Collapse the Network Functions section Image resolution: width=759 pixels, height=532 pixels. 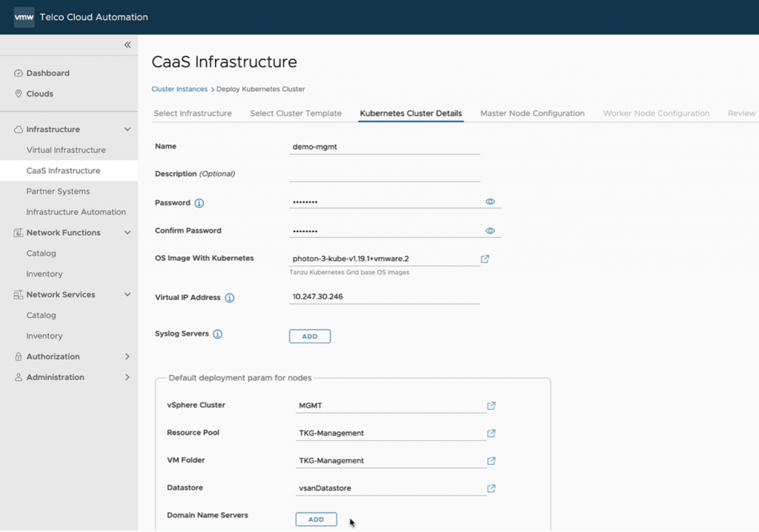(x=127, y=233)
